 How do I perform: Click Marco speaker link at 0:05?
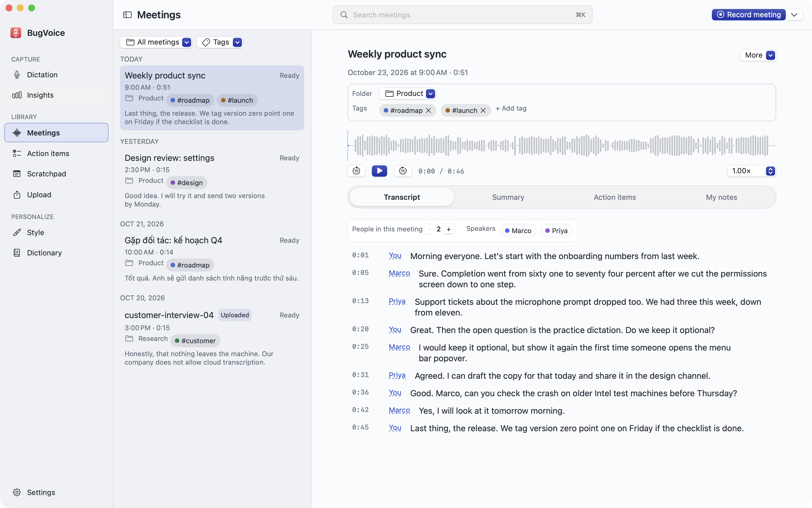coord(399,273)
